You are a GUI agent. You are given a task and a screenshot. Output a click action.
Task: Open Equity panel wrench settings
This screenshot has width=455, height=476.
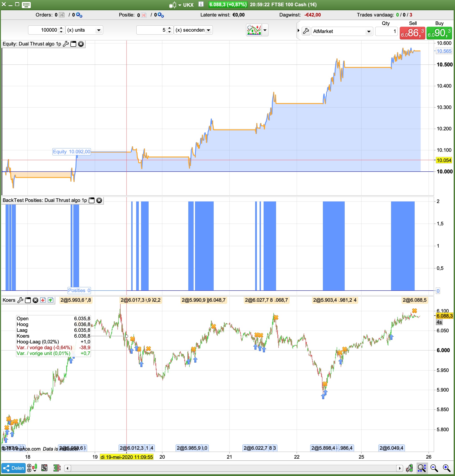[66, 44]
